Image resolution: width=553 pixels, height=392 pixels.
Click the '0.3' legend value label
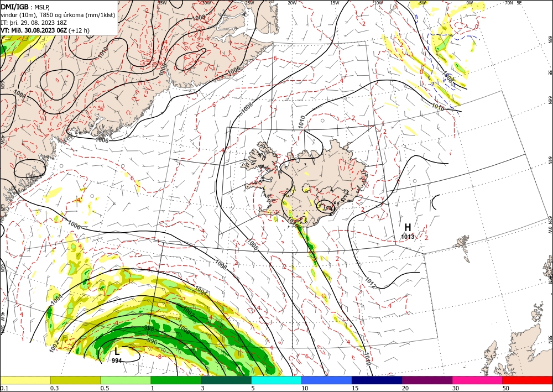pos(54,388)
